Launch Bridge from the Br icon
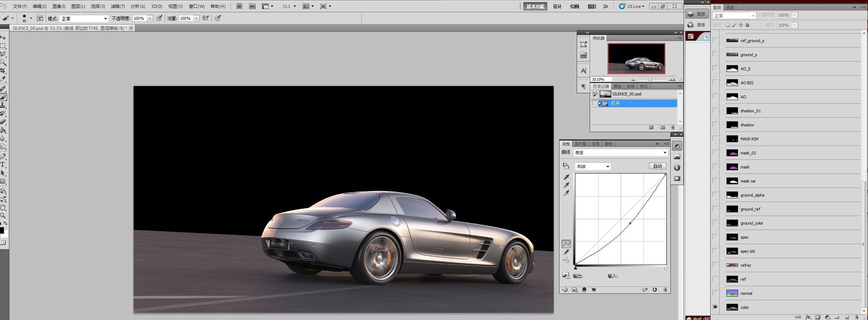The image size is (868, 320). (x=239, y=6)
